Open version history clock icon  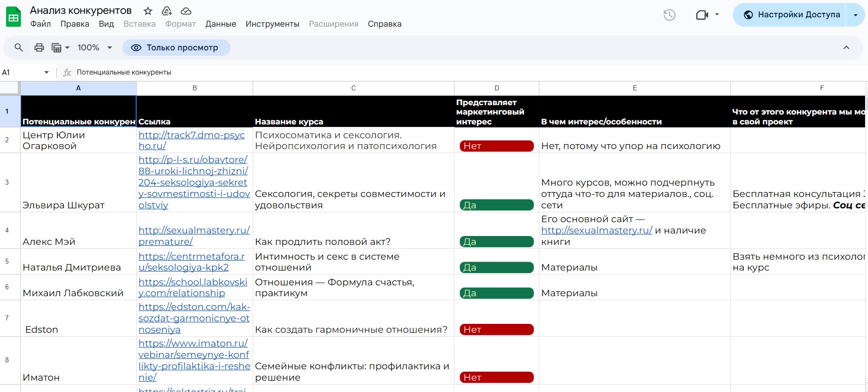(669, 15)
